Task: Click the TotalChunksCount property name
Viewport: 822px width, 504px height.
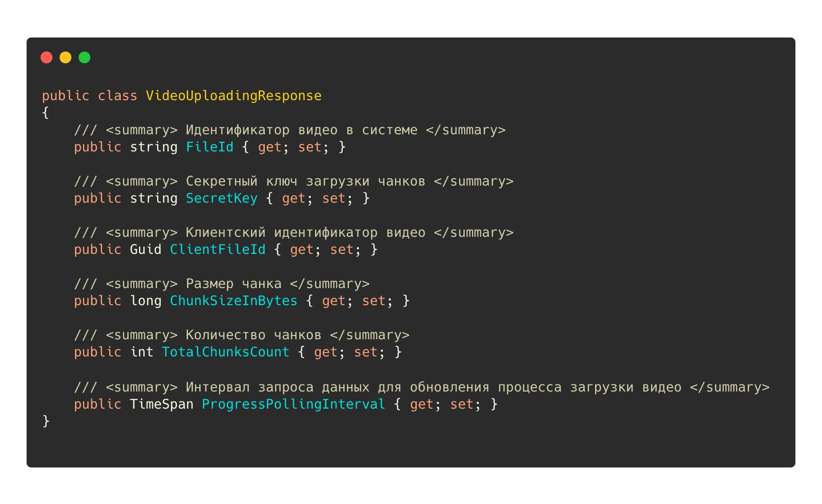Action: tap(225, 352)
